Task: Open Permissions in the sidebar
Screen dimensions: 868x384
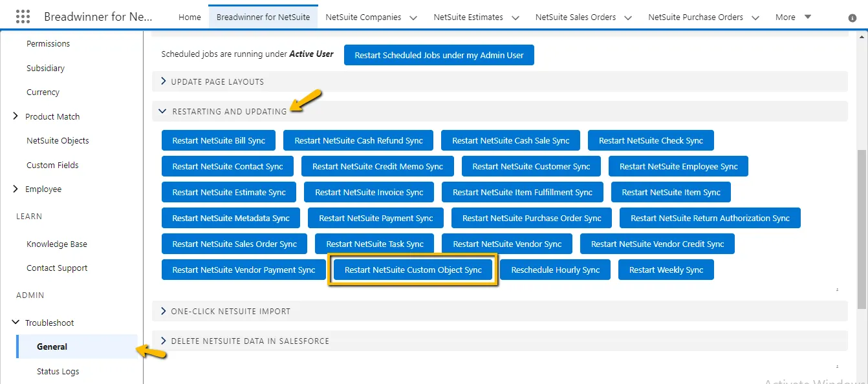Action: coord(49,43)
